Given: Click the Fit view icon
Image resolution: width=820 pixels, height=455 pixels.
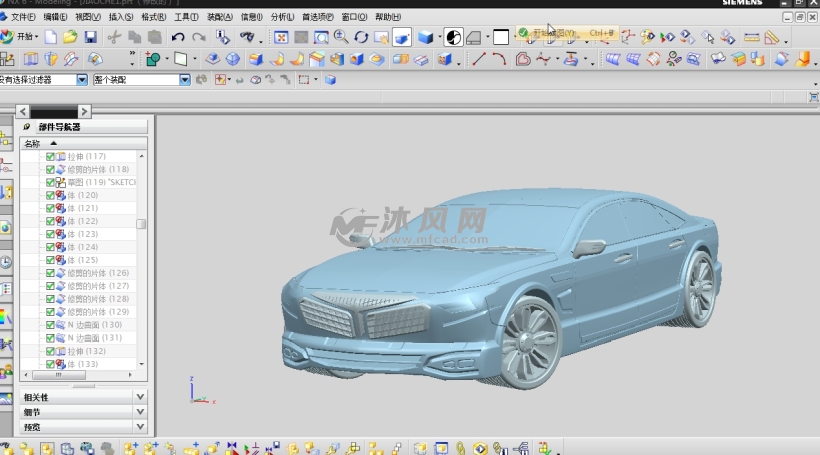Looking at the screenshot, I should click(282, 37).
